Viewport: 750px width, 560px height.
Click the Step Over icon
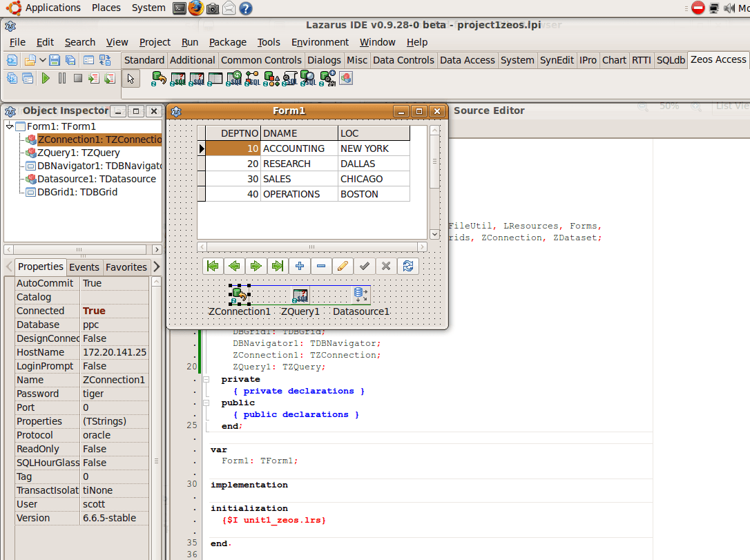110,78
